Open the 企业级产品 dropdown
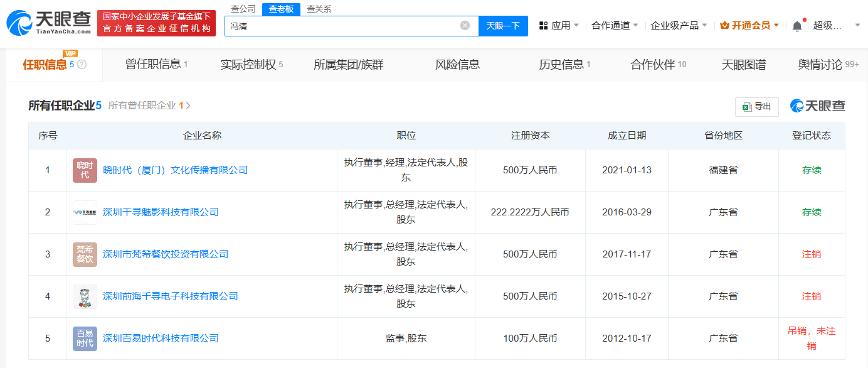Viewport: 868px width, 368px height. pos(676,25)
